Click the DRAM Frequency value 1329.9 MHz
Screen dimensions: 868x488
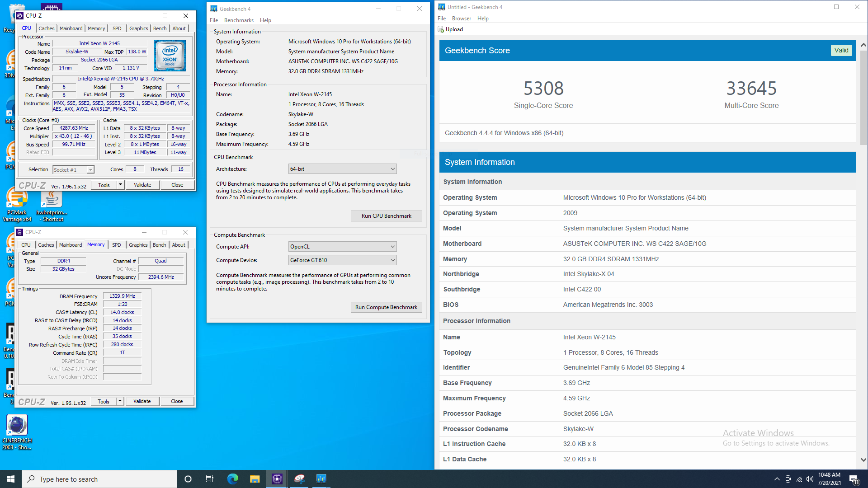coord(122,296)
